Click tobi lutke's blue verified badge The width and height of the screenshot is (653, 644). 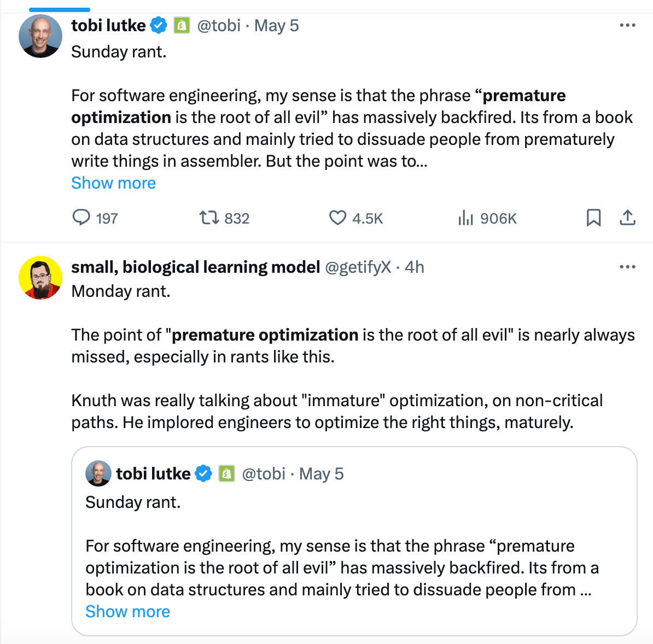pyautogui.click(x=159, y=25)
